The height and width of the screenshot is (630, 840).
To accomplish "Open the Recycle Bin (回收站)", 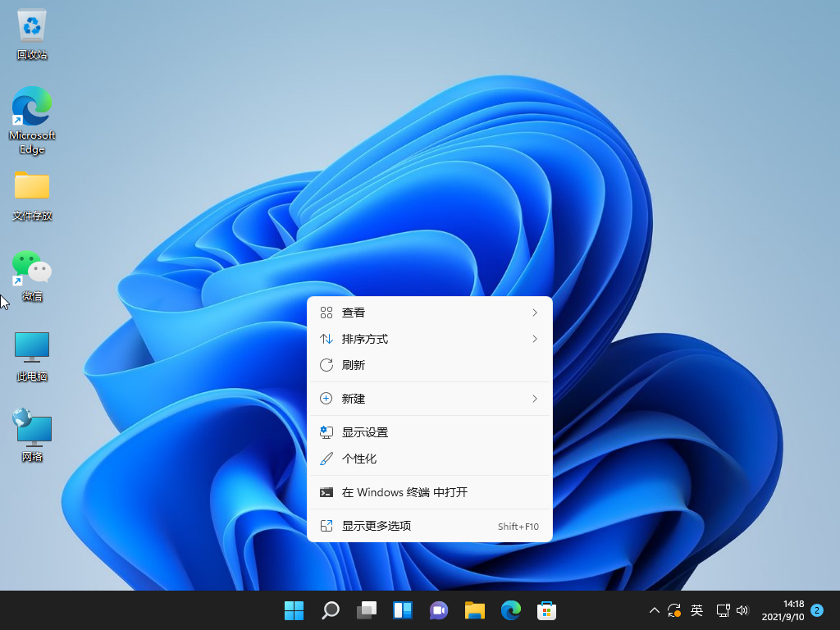I will coord(31,33).
